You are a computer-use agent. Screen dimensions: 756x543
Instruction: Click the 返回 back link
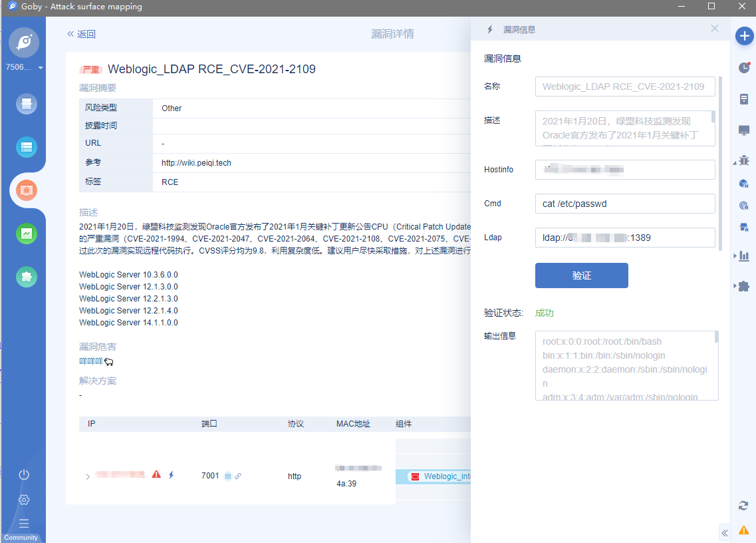point(81,34)
